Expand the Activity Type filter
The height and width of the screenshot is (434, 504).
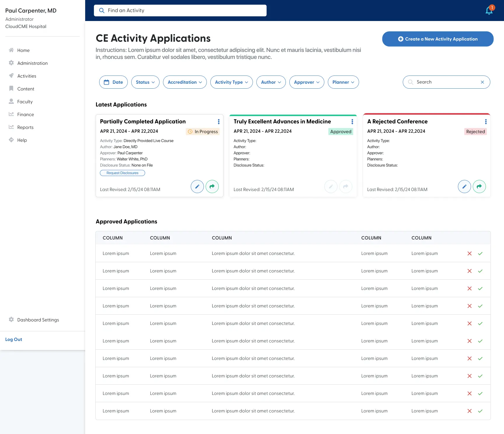pos(231,82)
